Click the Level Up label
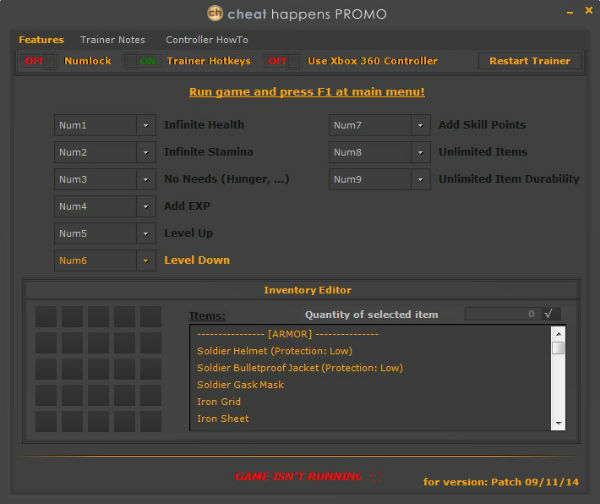Image resolution: width=600 pixels, height=504 pixels. coord(188,233)
